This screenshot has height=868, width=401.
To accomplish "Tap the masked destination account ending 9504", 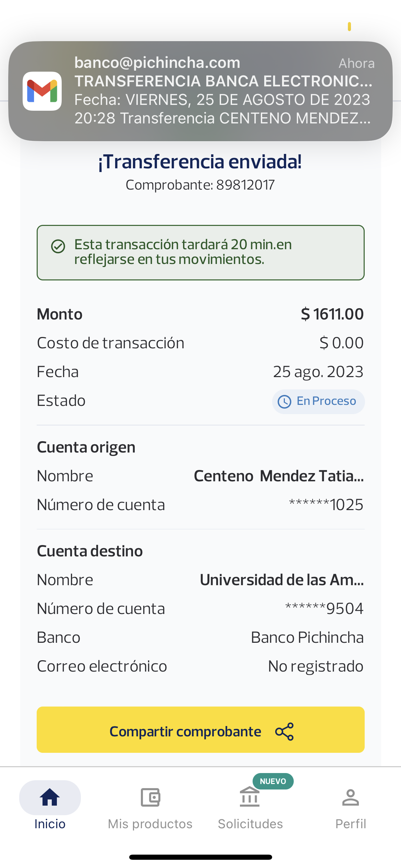I will pos(324,609).
